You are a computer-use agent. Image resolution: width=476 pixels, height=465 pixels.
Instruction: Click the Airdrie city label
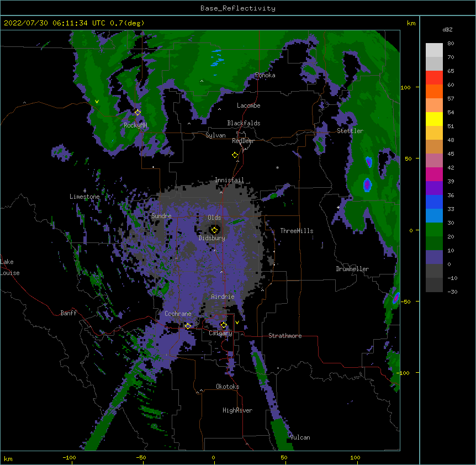click(x=223, y=297)
